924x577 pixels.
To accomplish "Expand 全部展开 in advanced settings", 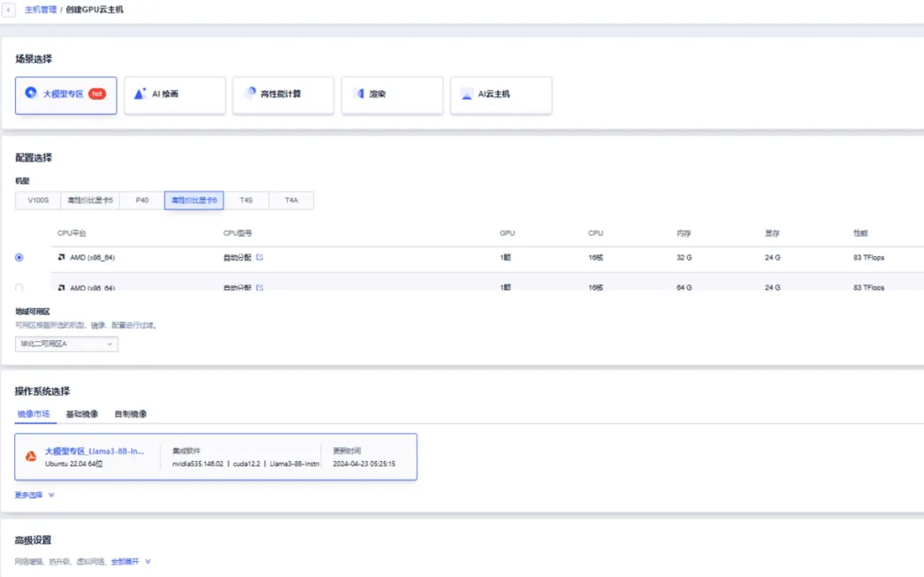I will click(x=131, y=561).
